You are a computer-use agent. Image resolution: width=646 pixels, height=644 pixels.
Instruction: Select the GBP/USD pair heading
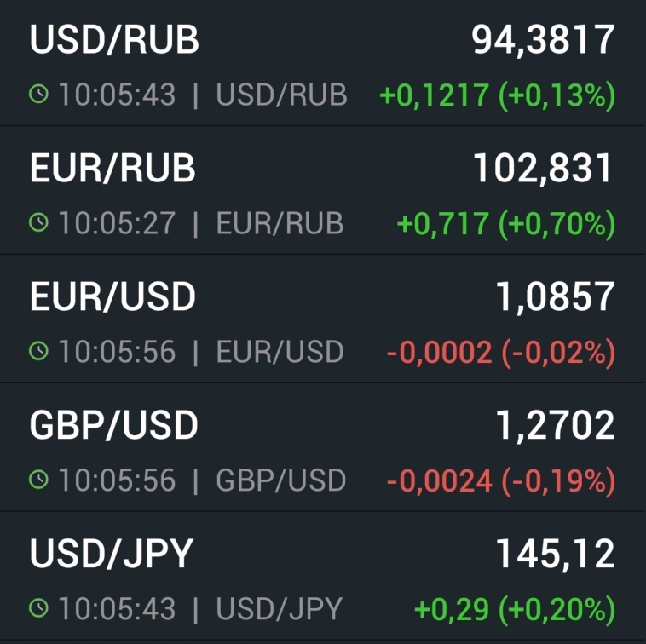click(x=113, y=425)
